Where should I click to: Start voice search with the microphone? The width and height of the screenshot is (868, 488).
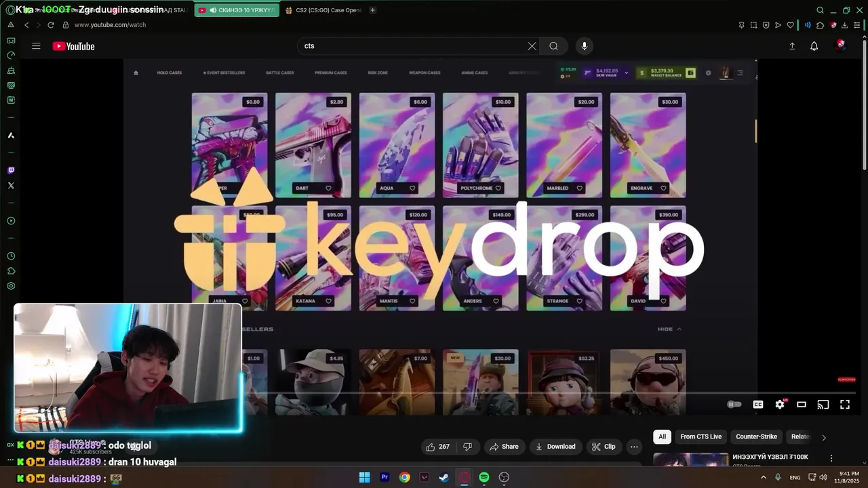coord(585,46)
